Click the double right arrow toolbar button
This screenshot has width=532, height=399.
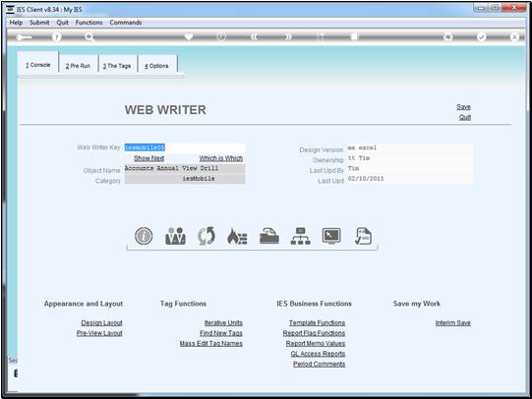[x=288, y=37]
